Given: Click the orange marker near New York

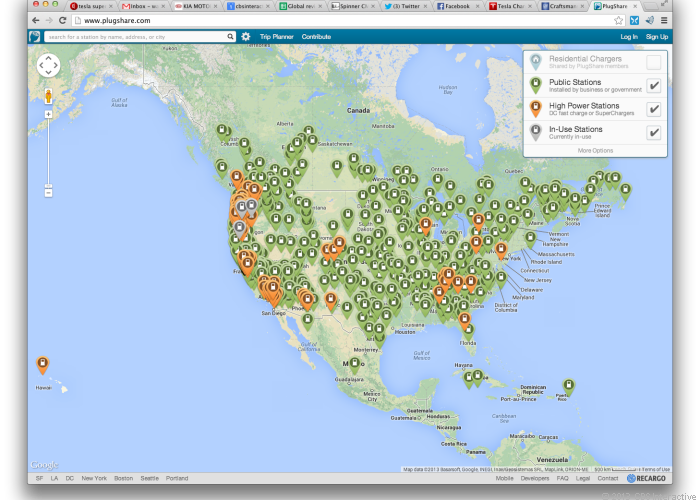Looking at the screenshot, I should click(x=501, y=250).
